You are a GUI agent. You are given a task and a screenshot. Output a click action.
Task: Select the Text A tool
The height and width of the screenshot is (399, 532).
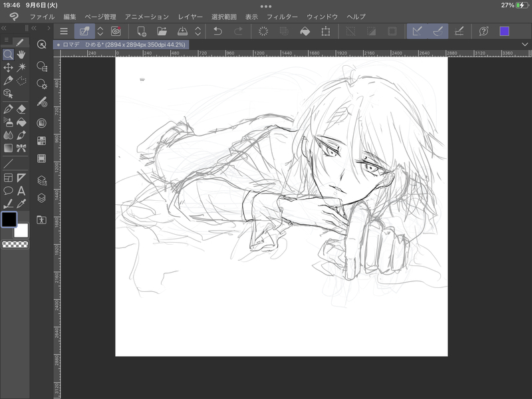tap(21, 191)
